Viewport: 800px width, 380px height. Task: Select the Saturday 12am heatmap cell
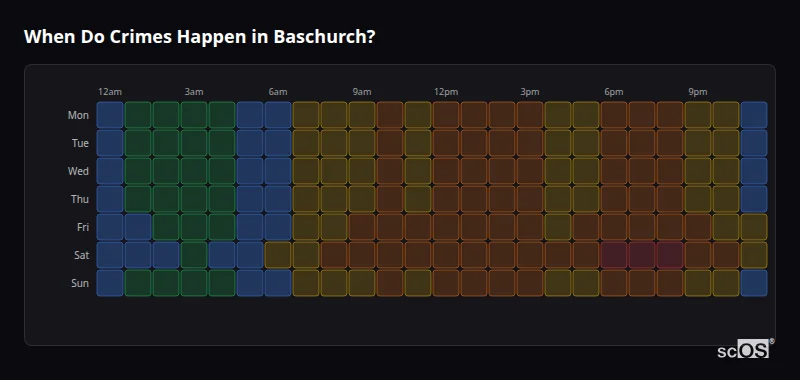click(110, 255)
